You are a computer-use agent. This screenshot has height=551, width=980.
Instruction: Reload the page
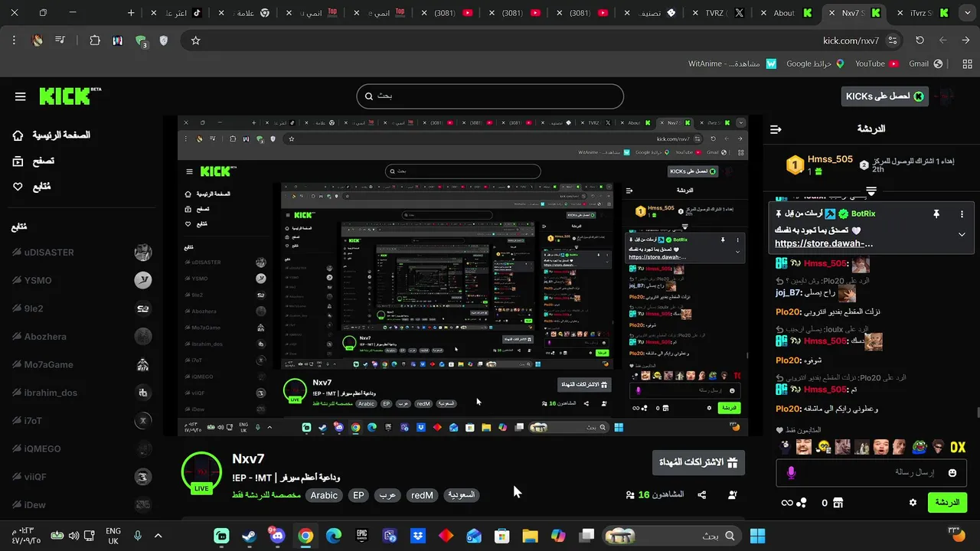[920, 41]
